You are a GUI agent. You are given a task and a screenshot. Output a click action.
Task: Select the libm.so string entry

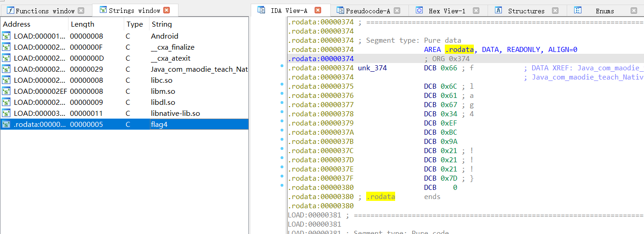pyautogui.click(x=124, y=91)
